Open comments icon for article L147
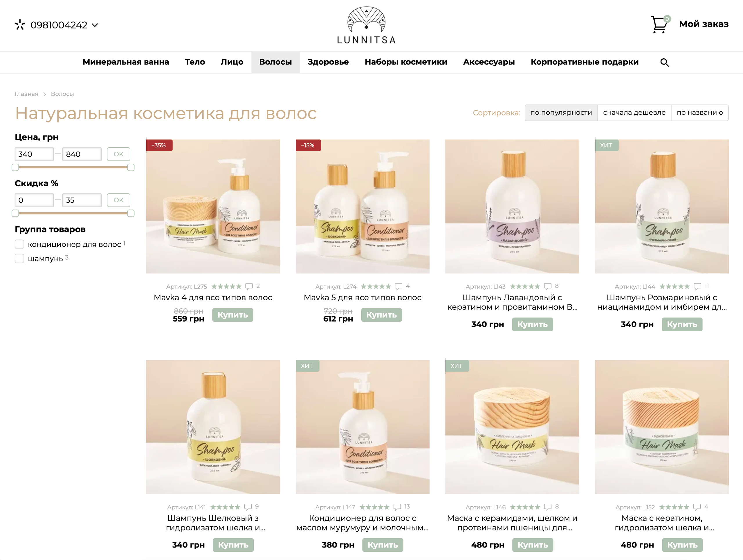743x560 pixels. tap(397, 507)
